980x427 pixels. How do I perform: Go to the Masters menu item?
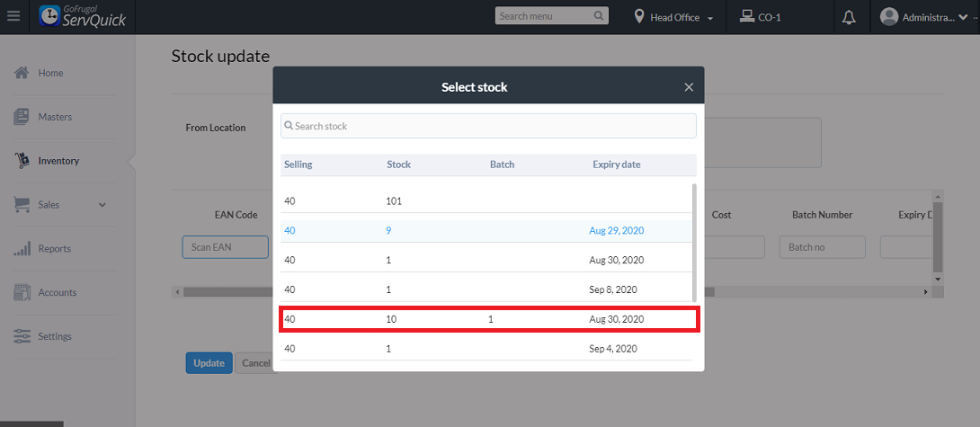[x=55, y=117]
